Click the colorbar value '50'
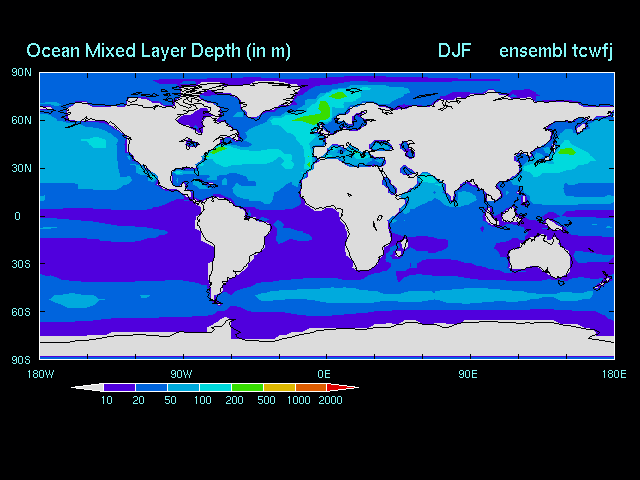The width and height of the screenshot is (640, 480). click(170, 400)
